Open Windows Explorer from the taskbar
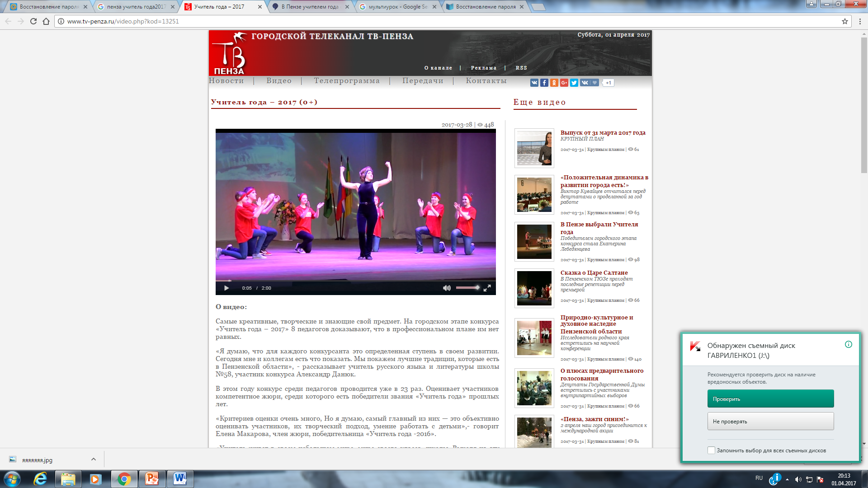Viewport: 868px width, 488px height. 68,479
